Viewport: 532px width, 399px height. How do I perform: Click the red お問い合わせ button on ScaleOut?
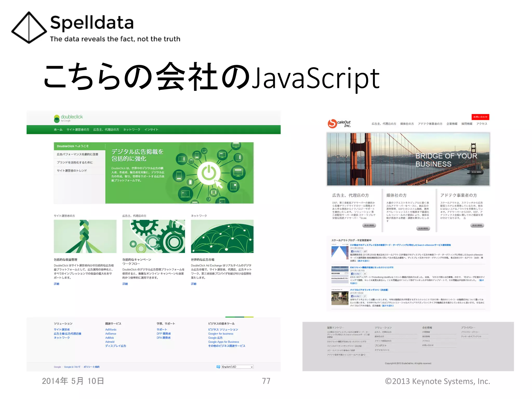click(480, 117)
